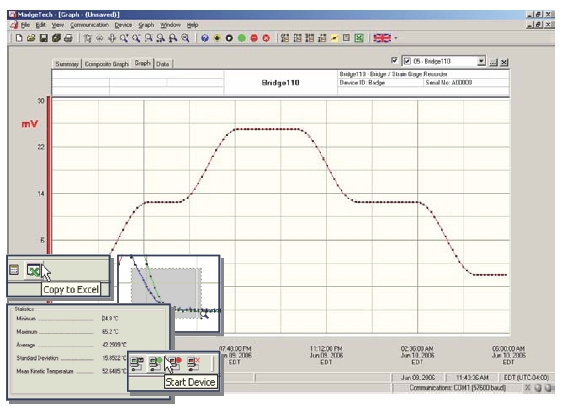The image size is (564, 406).
Task: Click the zoom selection thumbnail inset
Action: click(x=169, y=293)
